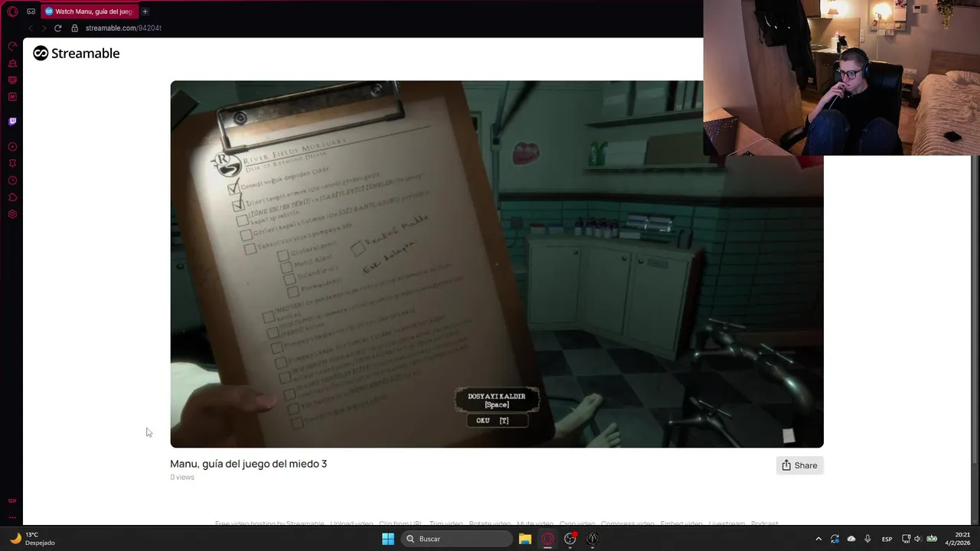Click the Streamable logo

[76, 54]
